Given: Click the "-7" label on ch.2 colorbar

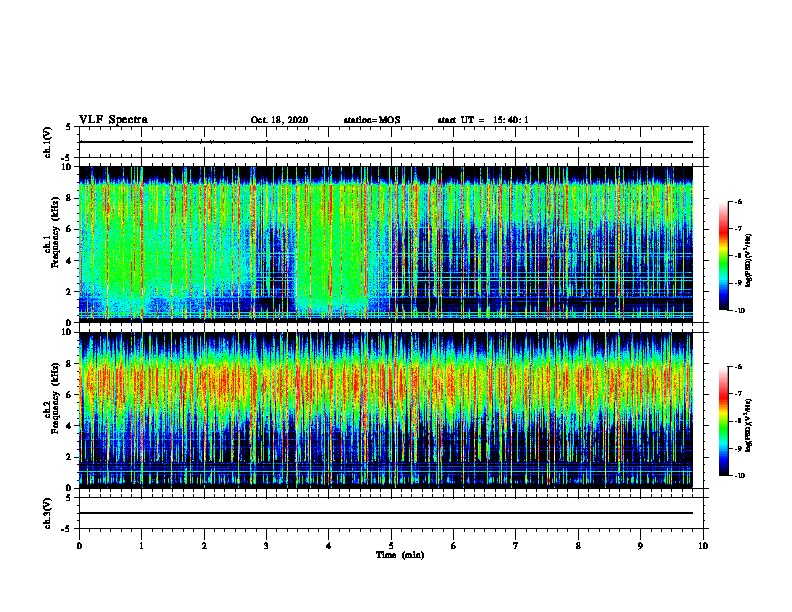Looking at the screenshot, I should click(x=737, y=394).
